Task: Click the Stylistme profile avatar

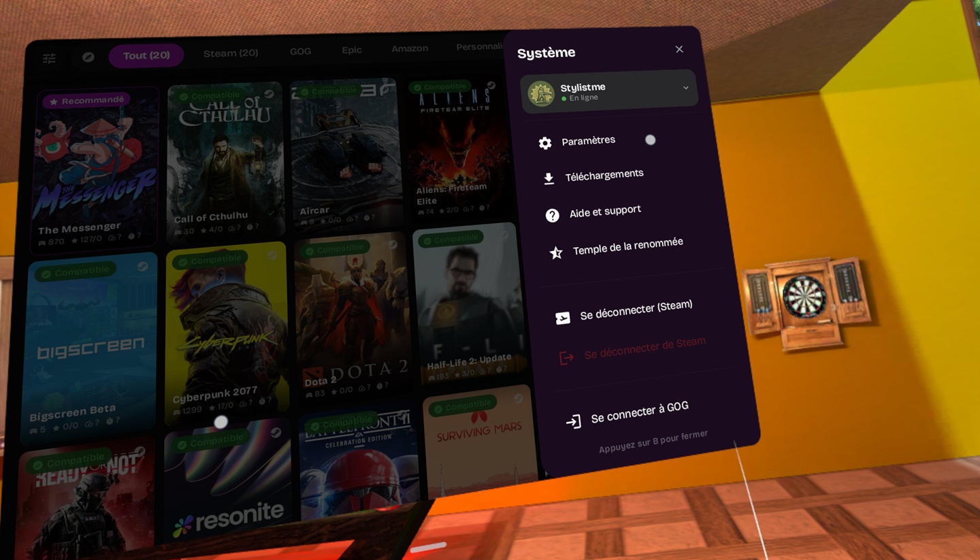Action: click(x=542, y=94)
